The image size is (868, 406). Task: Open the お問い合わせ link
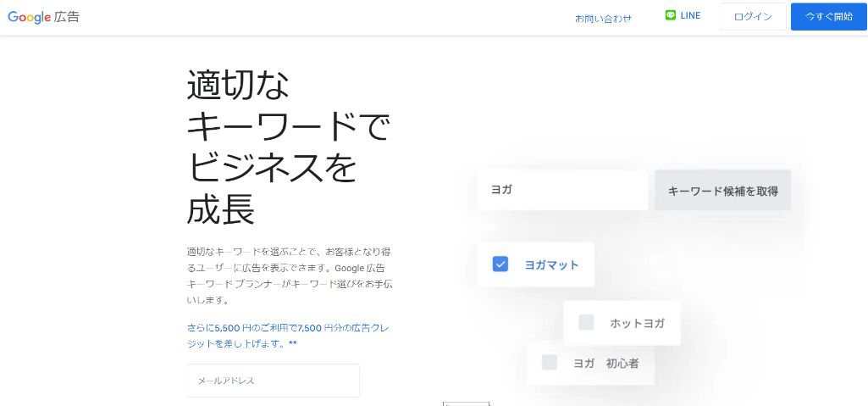603,19
